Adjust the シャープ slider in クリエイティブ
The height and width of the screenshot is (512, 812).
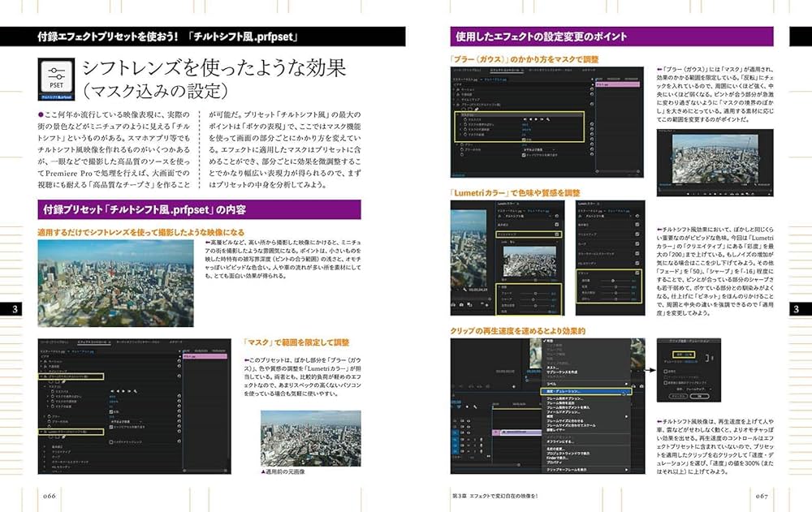pos(533,299)
